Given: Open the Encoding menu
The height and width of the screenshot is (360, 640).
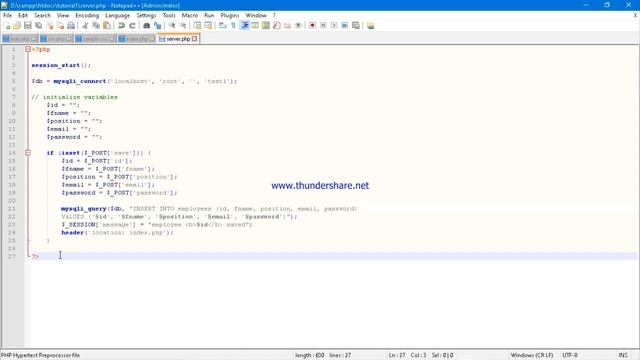Looking at the screenshot, I should (x=87, y=15).
